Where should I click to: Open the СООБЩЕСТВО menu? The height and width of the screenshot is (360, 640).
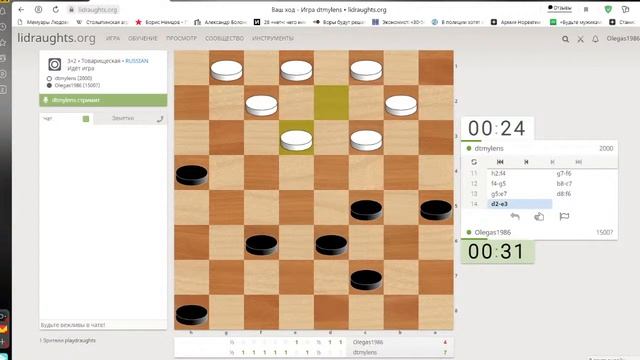click(x=224, y=38)
